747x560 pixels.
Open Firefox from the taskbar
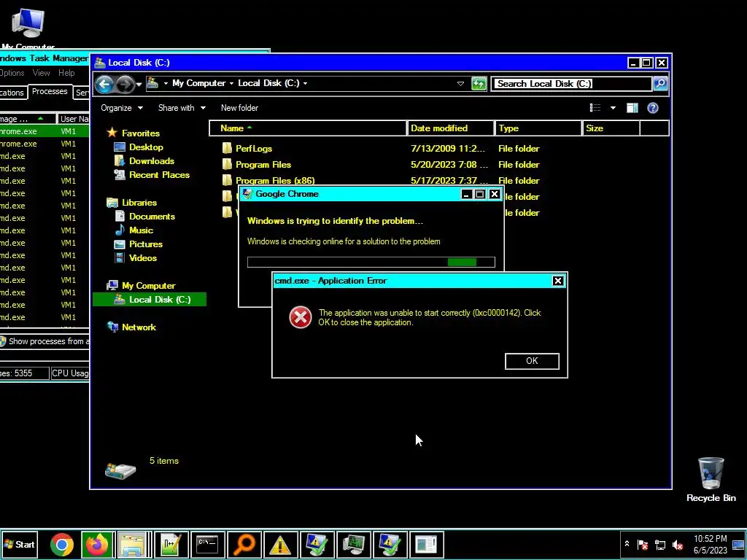click(x=97, y=545)
